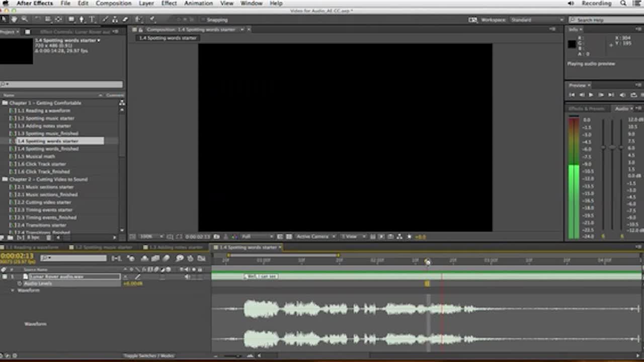Viewport: 644px width, 362px height.
Task: Click First Frame button in Preview panel
Action: (x=572, y=95)
